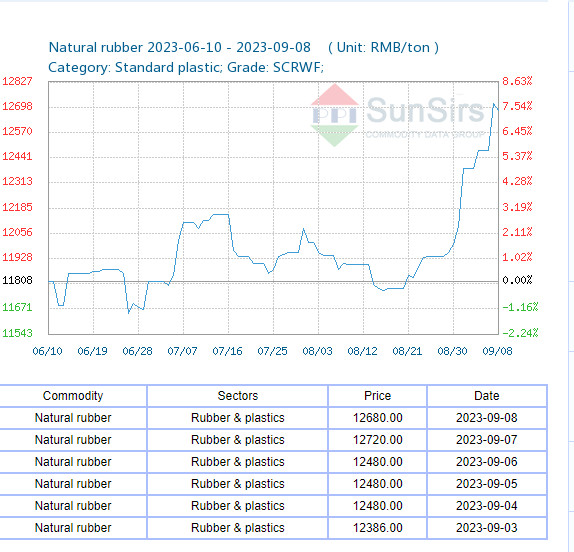
Task: Click the Price column header
Action: click(377, 396)
